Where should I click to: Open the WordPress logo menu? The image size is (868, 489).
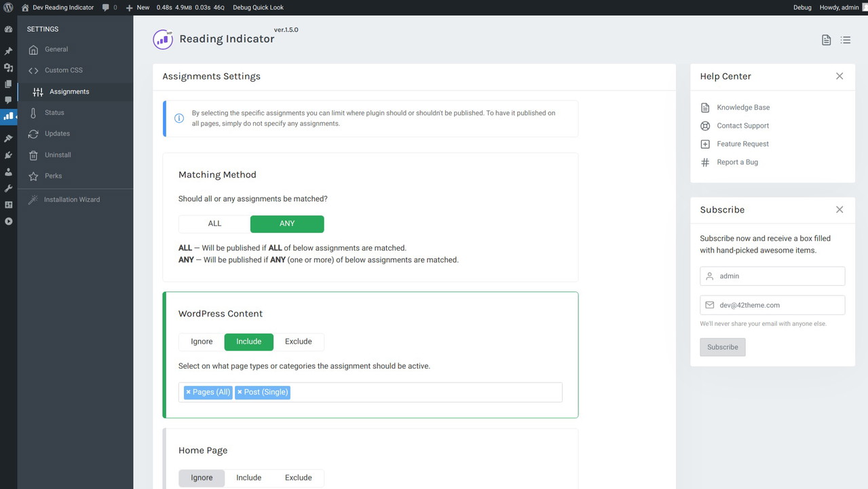(x=8, y=7)
